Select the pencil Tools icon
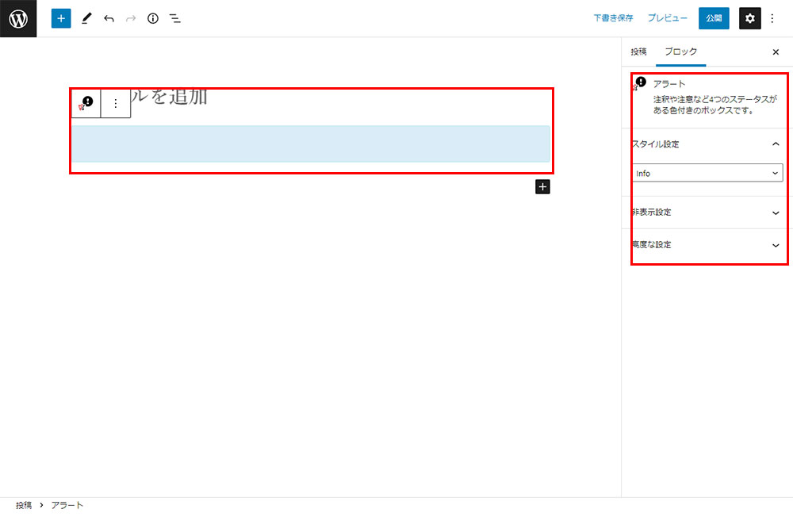 pos(86,18)
